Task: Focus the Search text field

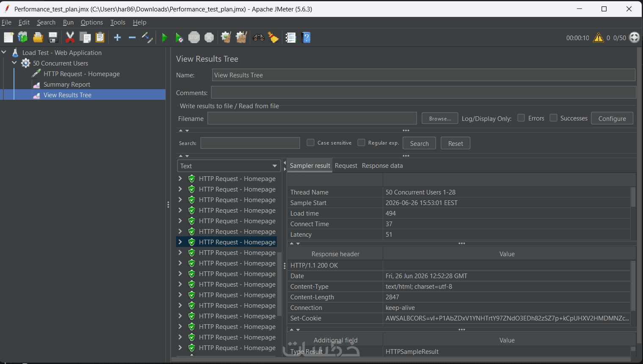Action: pyautogui.click(x=250, y=143)
